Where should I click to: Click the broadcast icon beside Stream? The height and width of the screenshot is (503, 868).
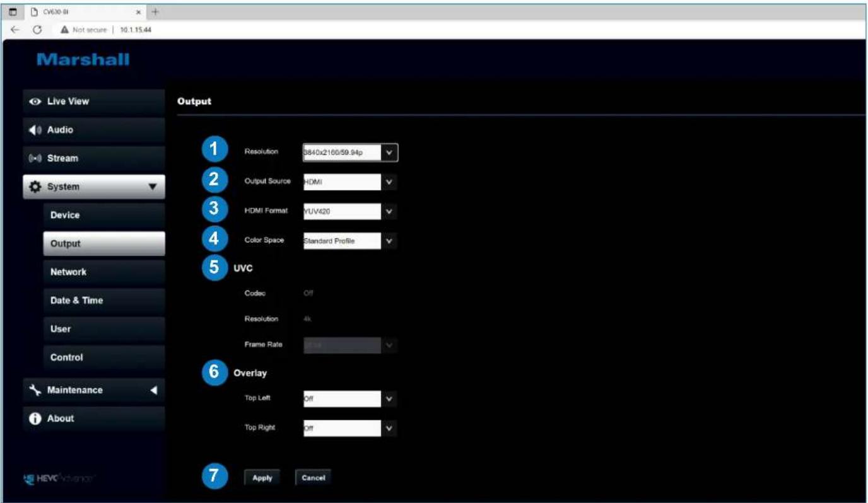(x=34, y=158)
